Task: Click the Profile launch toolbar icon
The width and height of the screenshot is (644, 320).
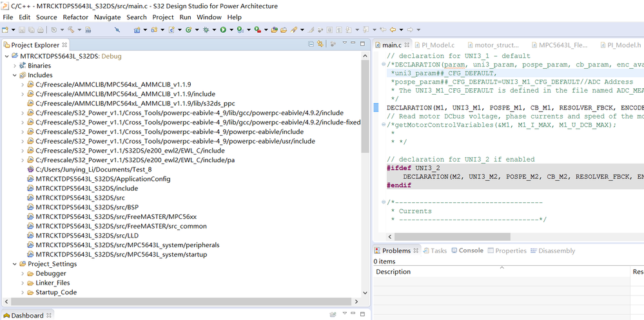Action: coord(240,30)
